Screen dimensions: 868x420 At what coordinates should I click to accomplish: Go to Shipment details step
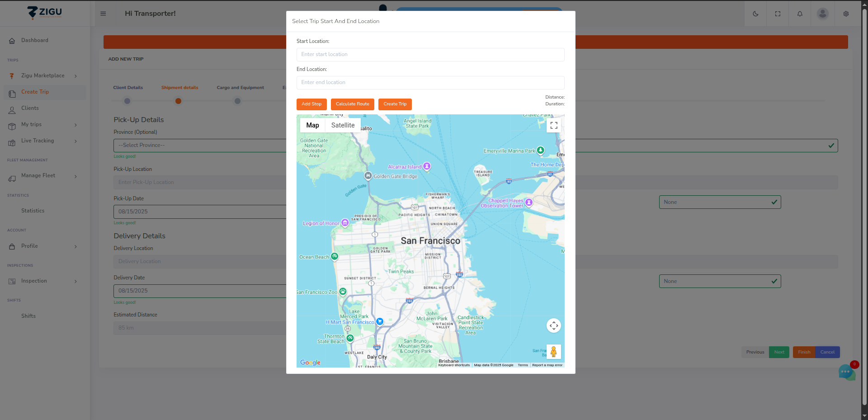[179, 88]
